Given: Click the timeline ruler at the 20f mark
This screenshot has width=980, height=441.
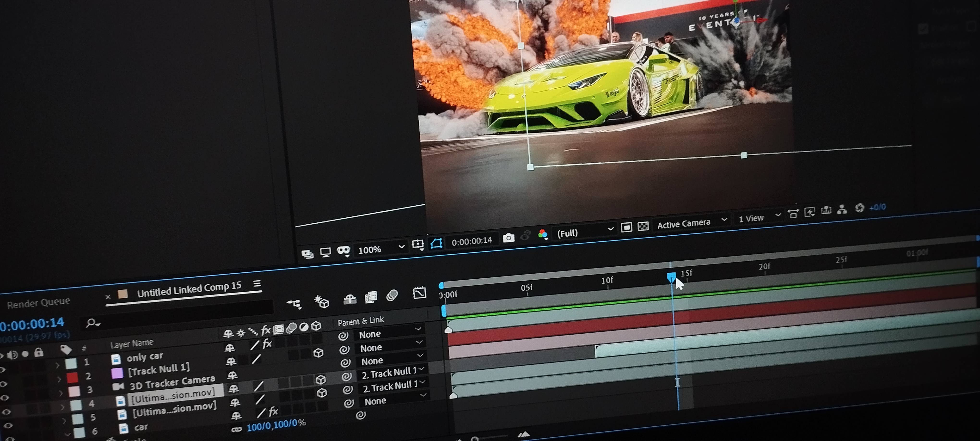Looking at the screenshot, I should point(765,271).
